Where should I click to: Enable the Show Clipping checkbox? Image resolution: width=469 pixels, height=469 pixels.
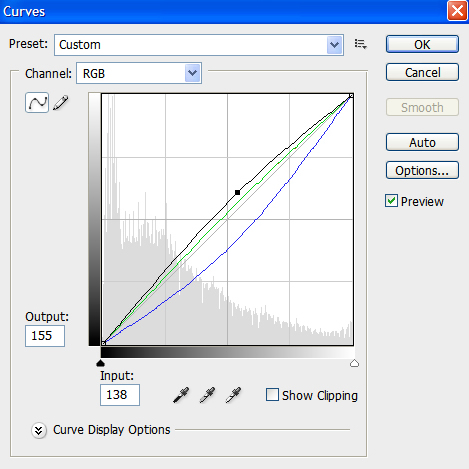click(272, 395)
